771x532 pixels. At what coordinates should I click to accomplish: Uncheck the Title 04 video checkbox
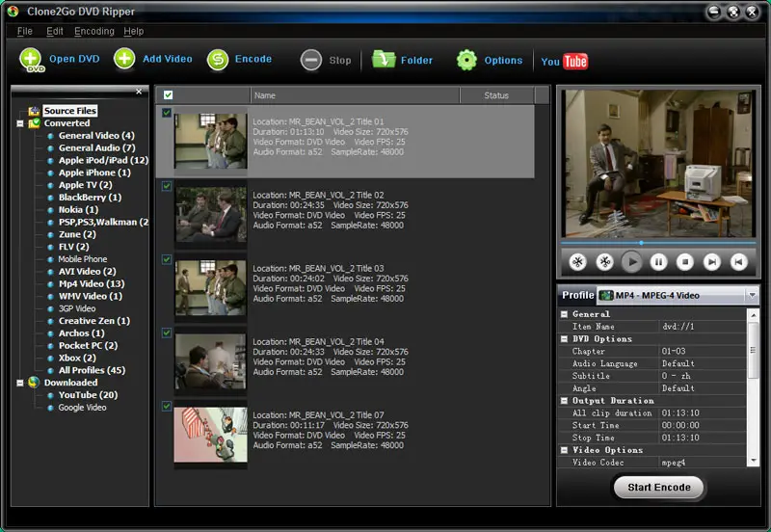coord(167,332)
